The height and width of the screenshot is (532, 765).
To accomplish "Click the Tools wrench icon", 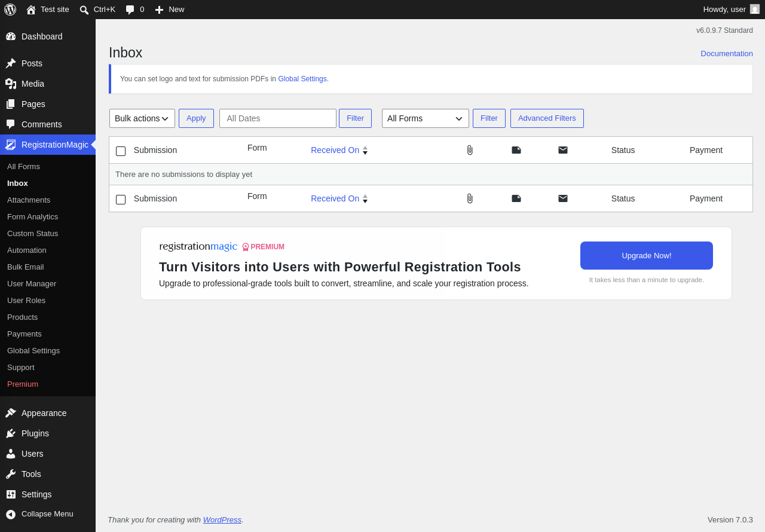I will click(x=11, y=474).
